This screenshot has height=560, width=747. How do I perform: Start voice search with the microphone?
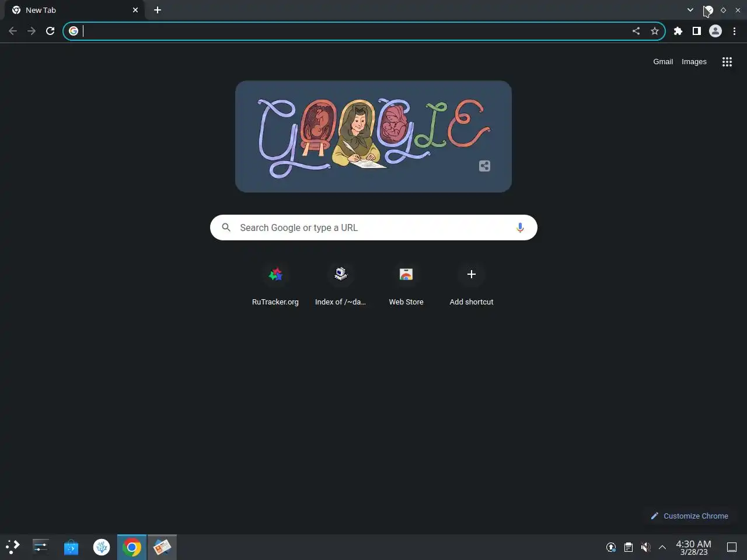pos(520,228)
